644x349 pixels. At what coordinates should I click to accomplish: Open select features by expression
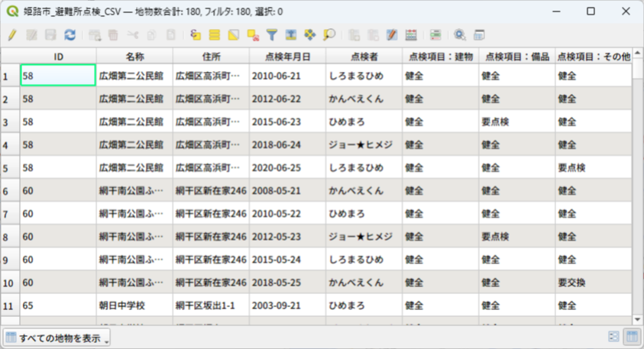coord(196,35)
